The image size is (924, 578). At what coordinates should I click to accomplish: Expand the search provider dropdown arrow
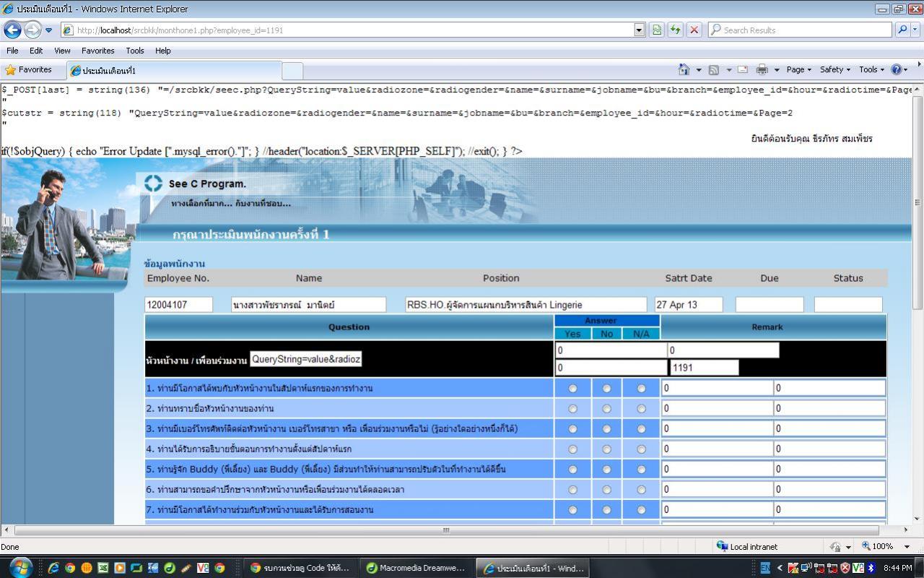coord(917,30)
